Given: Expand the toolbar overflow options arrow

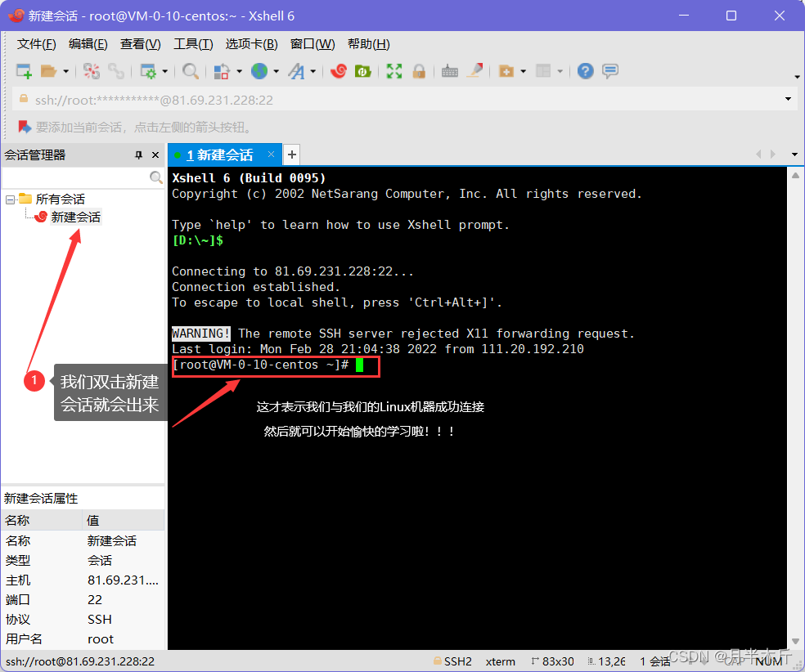Looking at the screenshot, I should (x=797, y=77).
